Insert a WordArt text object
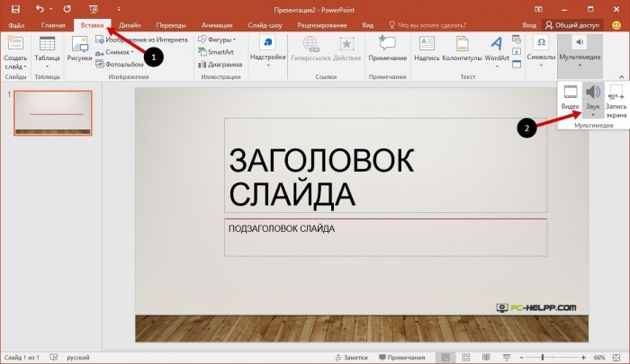This screenshot has height=364, width=630. [497, 49]
